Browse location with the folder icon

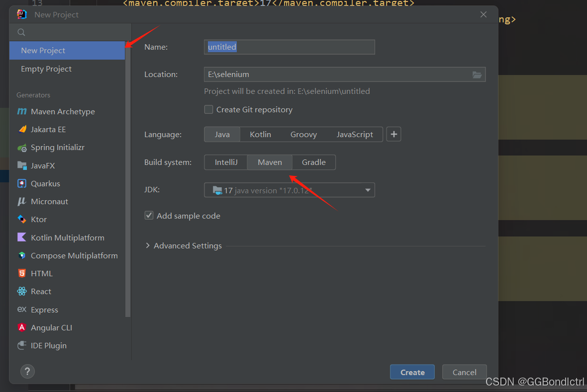pos(477,75)
